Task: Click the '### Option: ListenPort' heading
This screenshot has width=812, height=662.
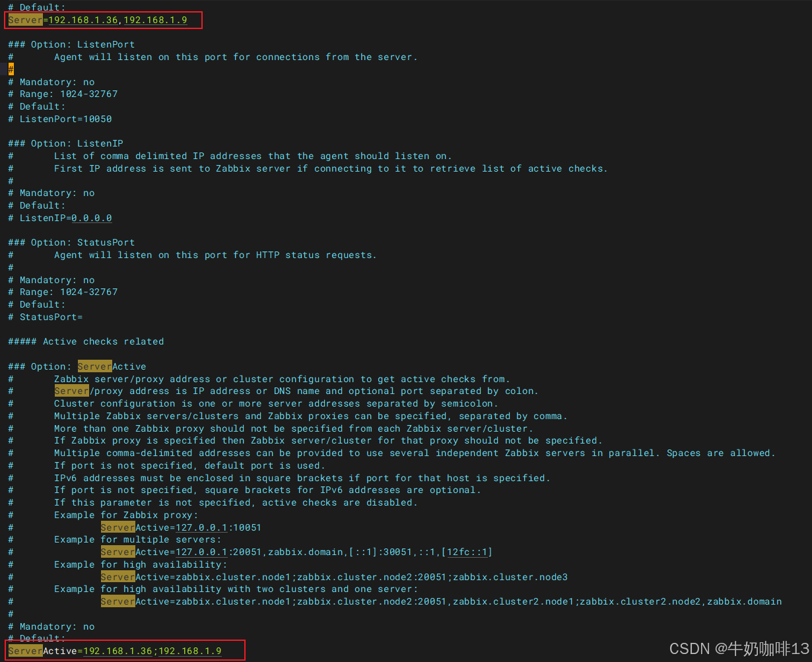Action: [x=71, y=45]
